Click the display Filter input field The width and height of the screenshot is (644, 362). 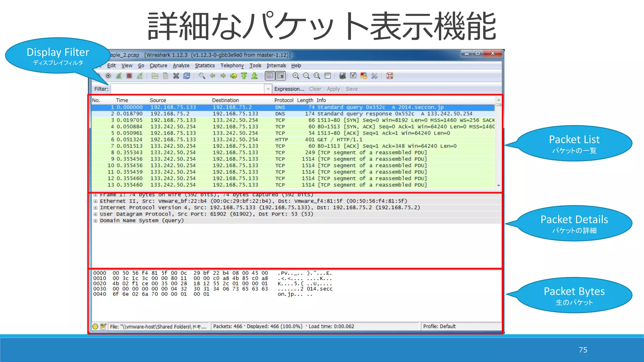click(188, 89)
